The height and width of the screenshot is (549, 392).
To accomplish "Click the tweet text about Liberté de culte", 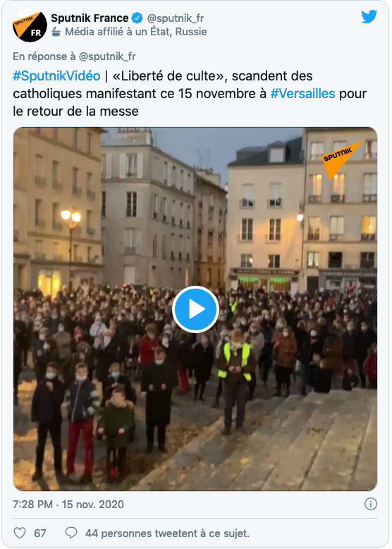I will (x=190, y=93).
